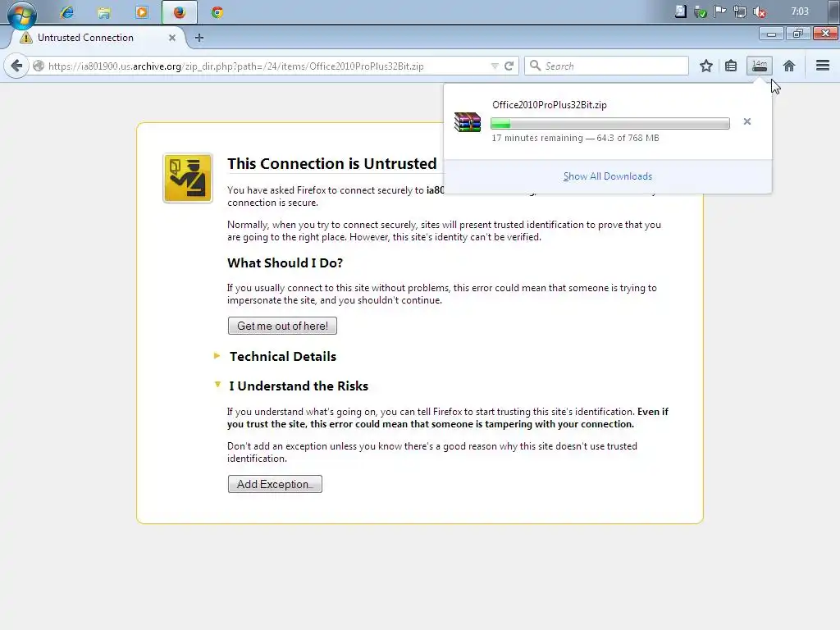The width and height of the screenshot is (840, 630).
Task: Open Internet Explorer from the taskbar
Action: pyautogui.click(x=67, y=12)
